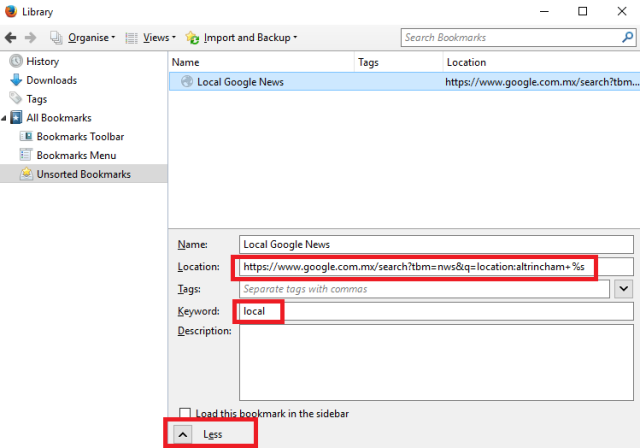This screenshot has height=448, width=640.
Task: Click the Firefox logo in title bar
Action: tap(11, 11)
